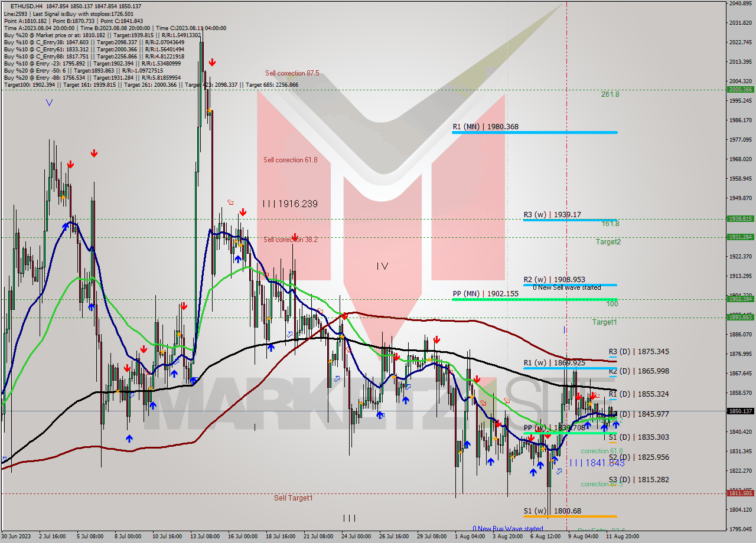Screen dimensions: 756x543
Task: Click the green '261.8' Fibonacci label
Action: click(x=610, y=94)
